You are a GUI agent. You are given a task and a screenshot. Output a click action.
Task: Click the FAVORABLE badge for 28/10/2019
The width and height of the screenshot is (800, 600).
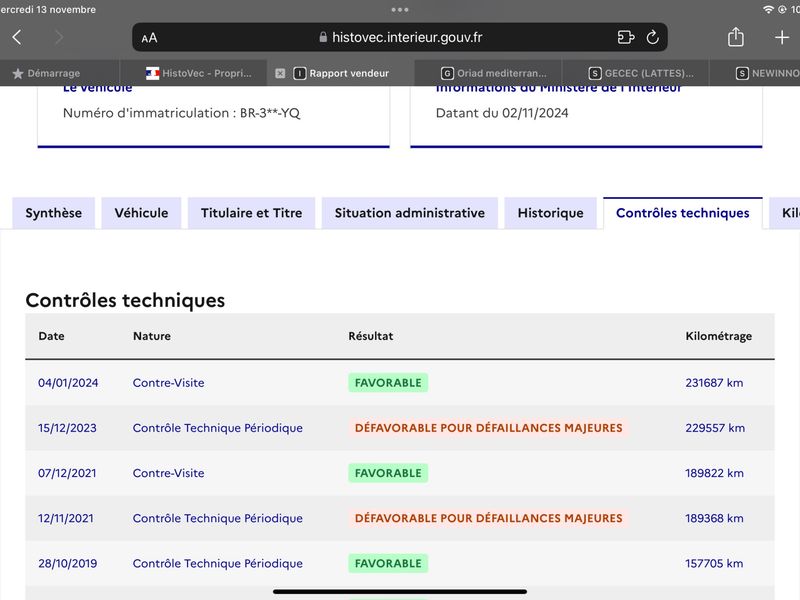point(388,564)
